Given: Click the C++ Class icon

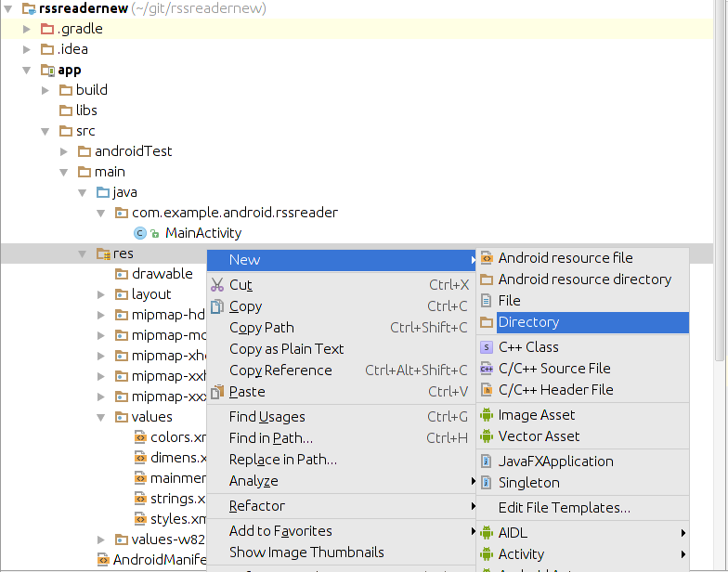Looking at the screenshot, I should 487,347.
